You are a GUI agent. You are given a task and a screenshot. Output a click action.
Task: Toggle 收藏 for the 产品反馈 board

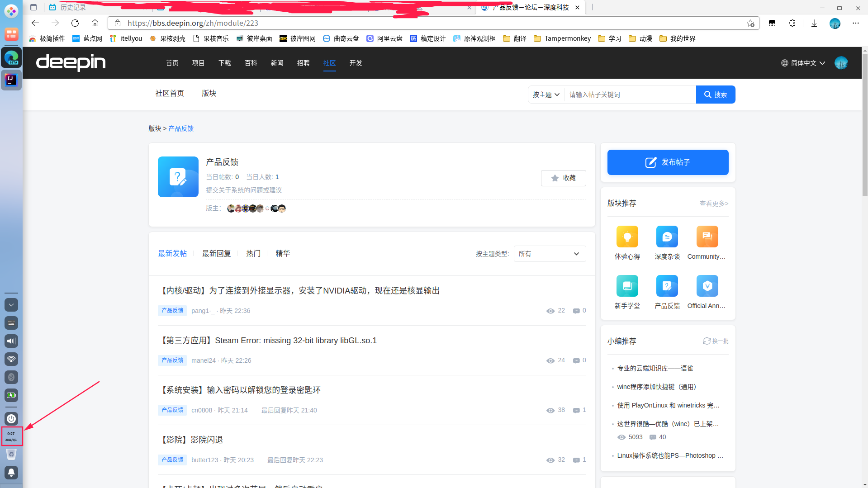point(564,178)
